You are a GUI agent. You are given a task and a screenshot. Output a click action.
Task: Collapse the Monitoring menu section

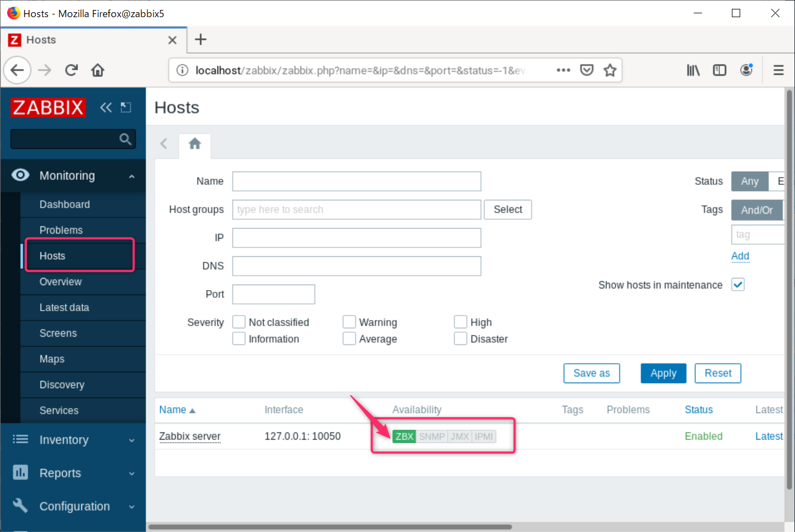coord(132,177)
